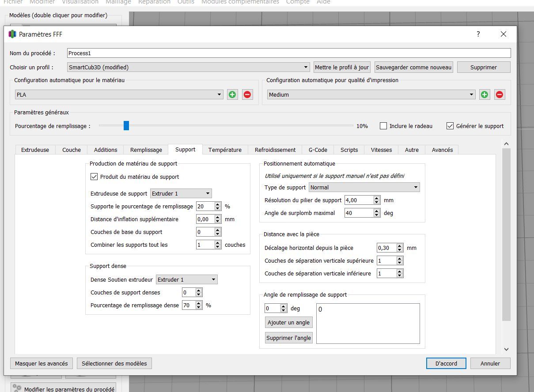Open the Dense Soutien extrudeur dropdown
The height and width of the screenshot is (392, 534).
(x=187, y=279)
